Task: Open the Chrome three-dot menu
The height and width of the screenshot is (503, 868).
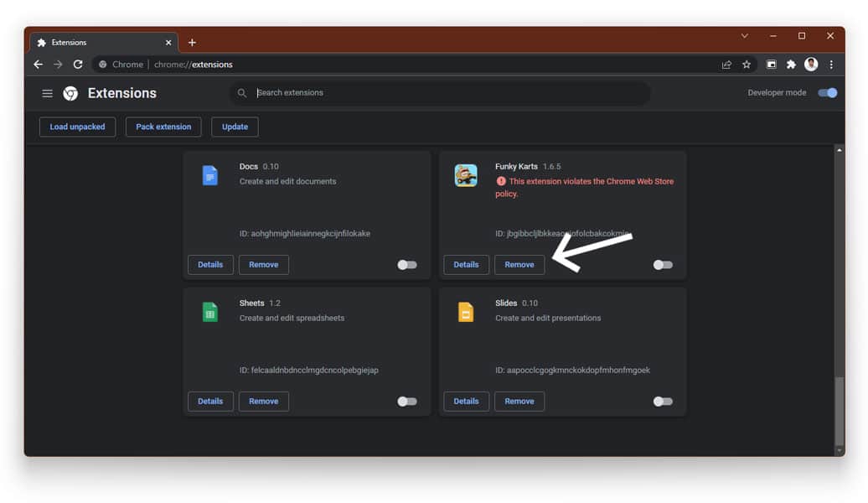Action: pos(831,65)
